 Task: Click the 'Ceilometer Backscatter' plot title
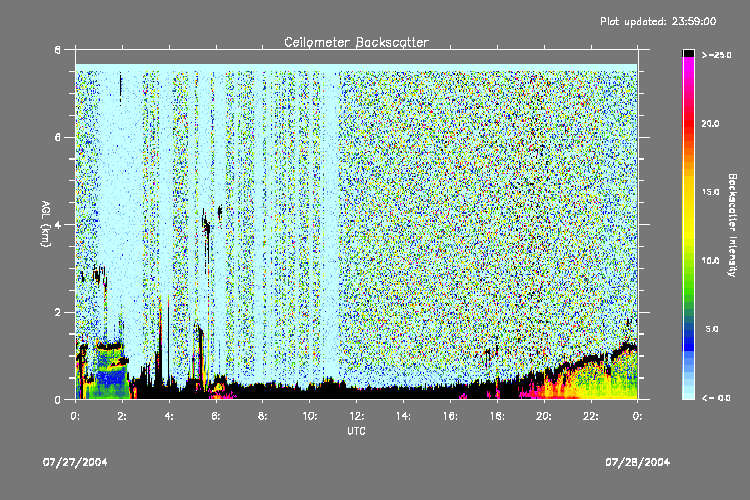click(356, 42)
